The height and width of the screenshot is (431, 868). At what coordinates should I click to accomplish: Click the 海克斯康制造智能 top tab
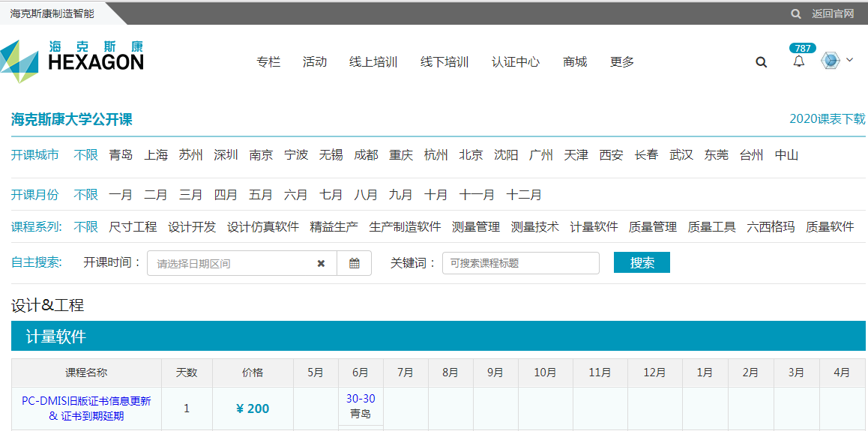[52, 13]
